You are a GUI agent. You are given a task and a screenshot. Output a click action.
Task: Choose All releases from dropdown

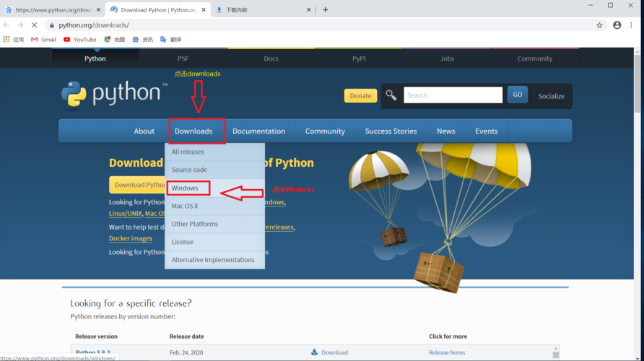(215, 152)
